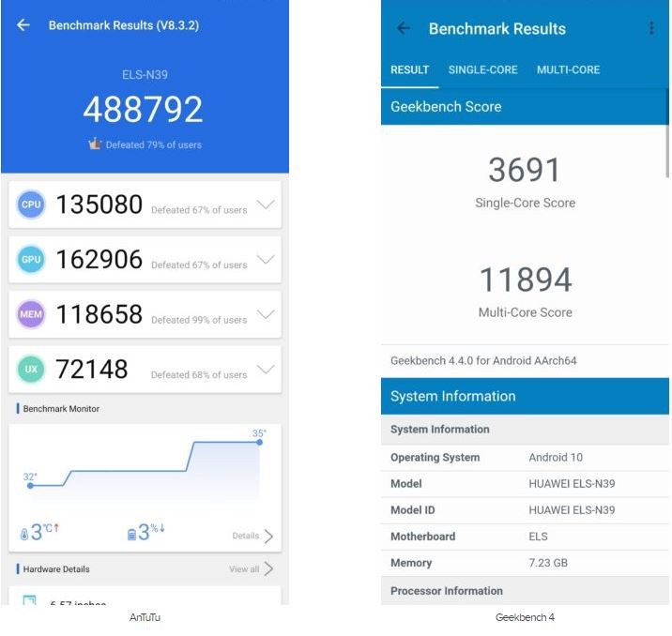Viewport: 672px width, 636px height.
Task: Click the Hardware Details section label
Action: pos(56,569)
